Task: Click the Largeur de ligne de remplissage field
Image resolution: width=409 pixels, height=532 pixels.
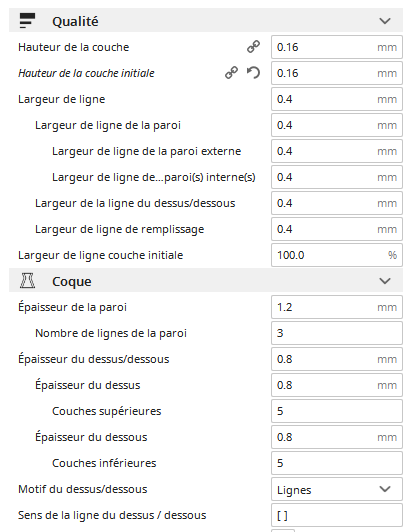Action: 337,229
